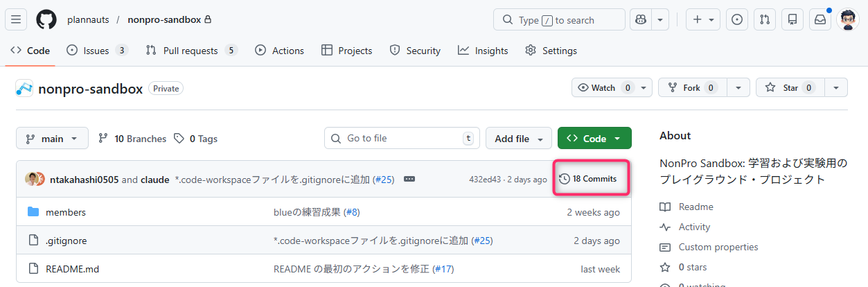Expand the green Code dropdown button
The image size is (868, 287).
tap(594, 138)
